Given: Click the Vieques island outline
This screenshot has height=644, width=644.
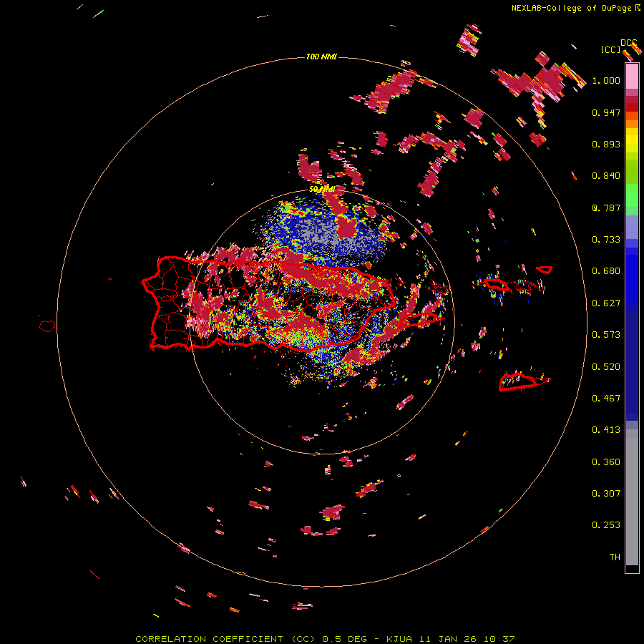Looking at the screenshot, I should coord(419,319).
